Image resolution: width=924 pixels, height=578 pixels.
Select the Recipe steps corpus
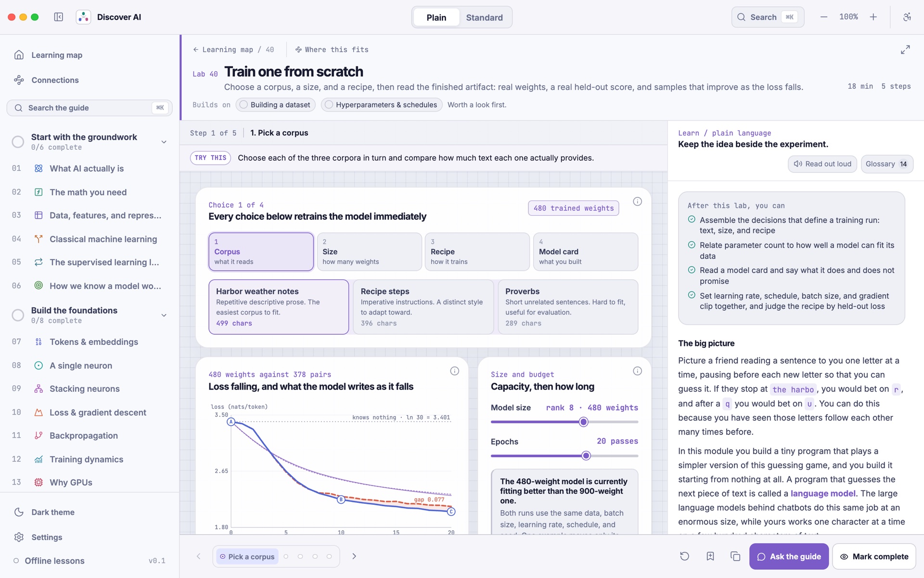click(x=423, y=307)
